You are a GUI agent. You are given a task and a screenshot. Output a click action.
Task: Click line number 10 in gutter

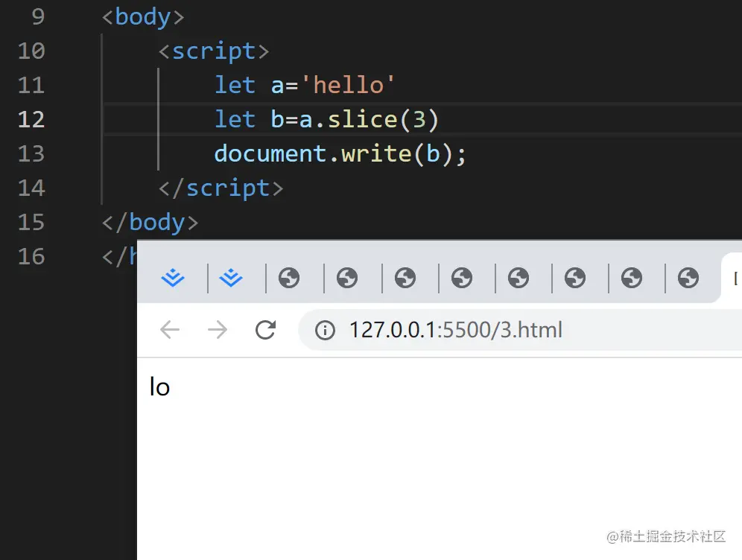point(31,51)
